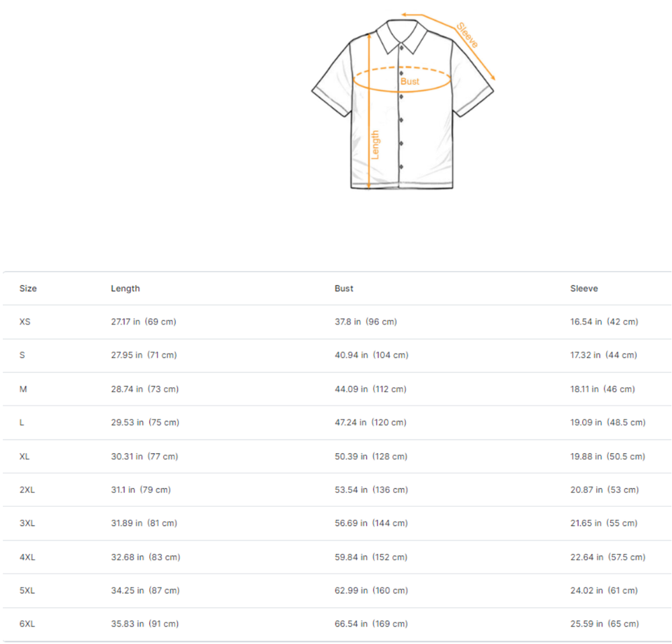Viewport: 672px width, 644px height.
Task: Click the vertical Length label on the shirt diagram
Action: pyautogui.click(x=376, y=145)
